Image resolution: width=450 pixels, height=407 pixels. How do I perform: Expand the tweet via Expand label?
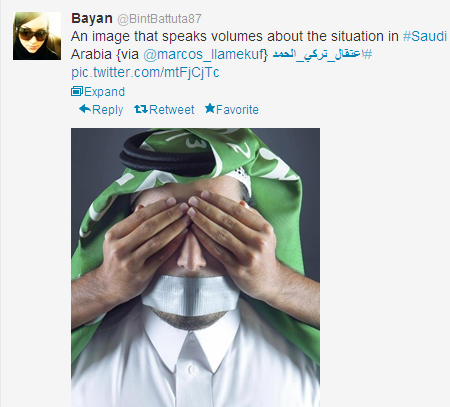tap(104, 92)
